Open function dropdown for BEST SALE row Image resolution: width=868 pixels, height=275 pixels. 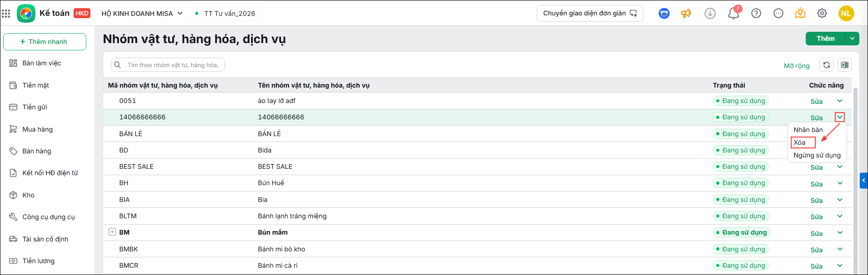(840, 167)
